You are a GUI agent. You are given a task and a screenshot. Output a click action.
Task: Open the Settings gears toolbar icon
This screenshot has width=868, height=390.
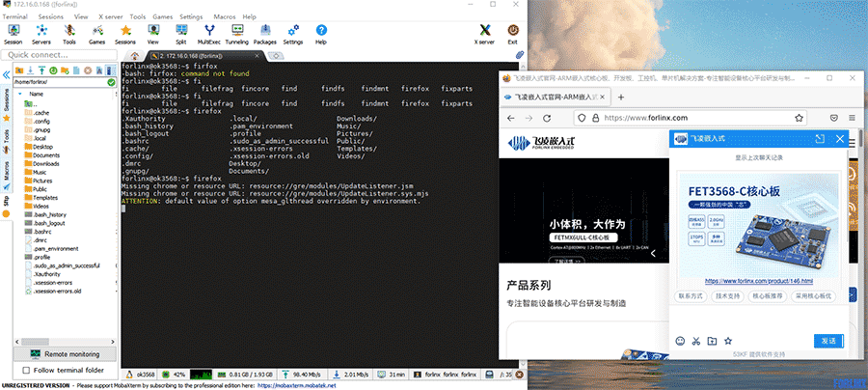293,35
